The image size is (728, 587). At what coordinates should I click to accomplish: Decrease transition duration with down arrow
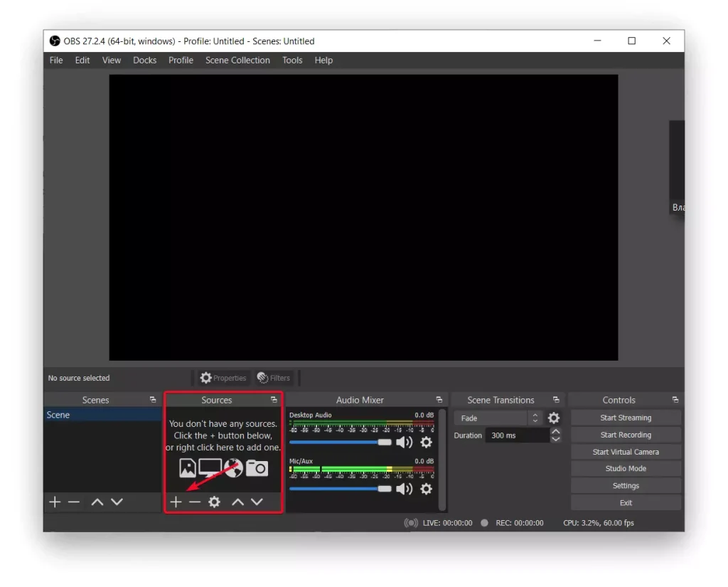point(555,439)
